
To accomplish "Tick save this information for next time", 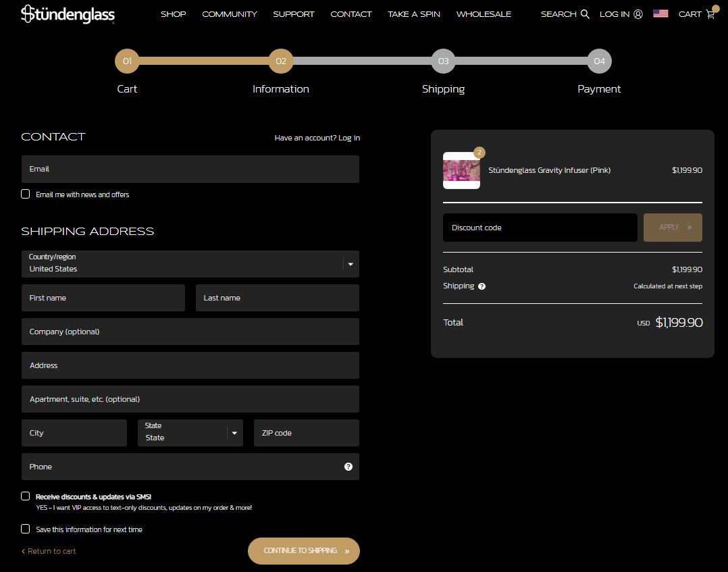I will 26,529.
